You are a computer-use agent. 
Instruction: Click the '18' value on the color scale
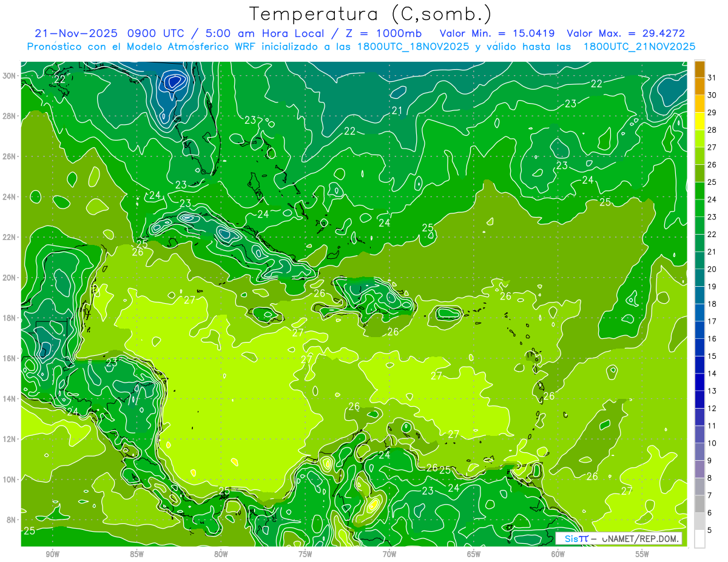(x=712, y=304)
